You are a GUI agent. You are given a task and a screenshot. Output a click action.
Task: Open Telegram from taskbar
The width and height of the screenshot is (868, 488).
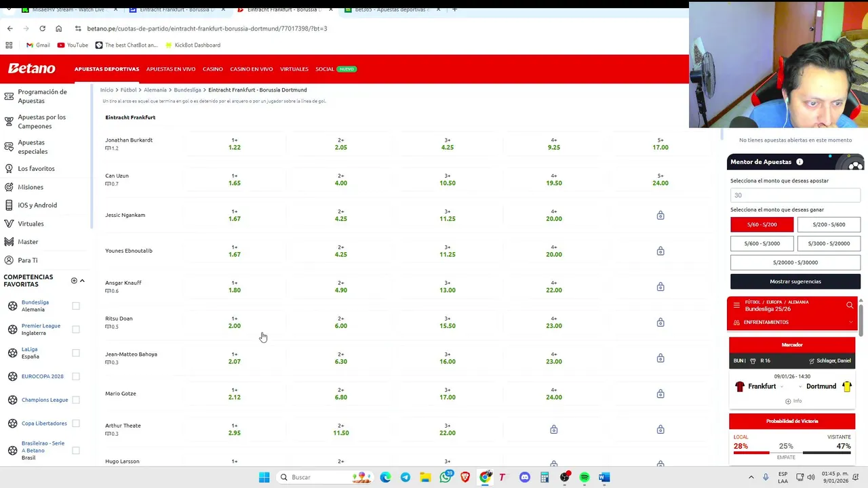[x=405, y=477]
